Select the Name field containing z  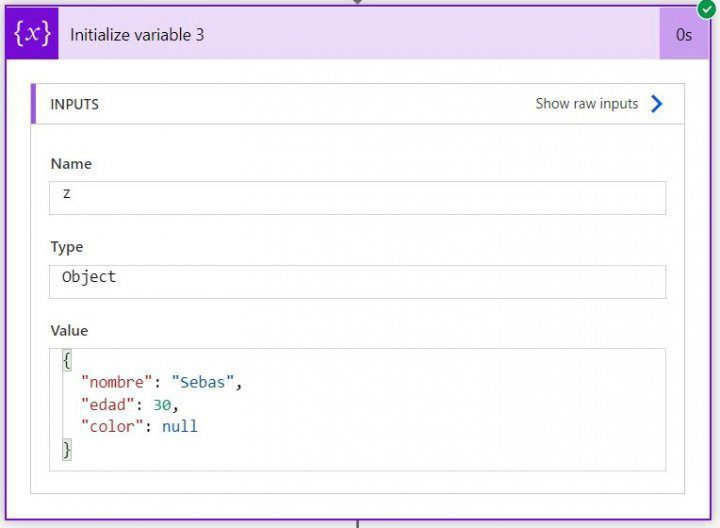click(x=357, y=198)
